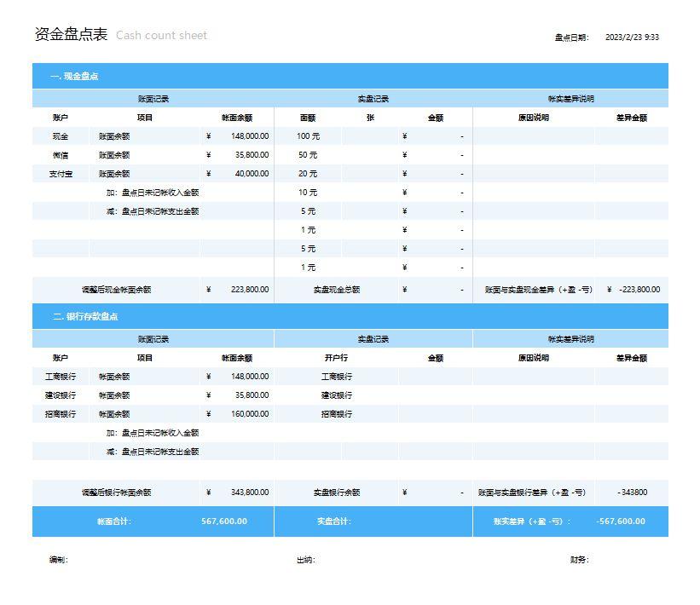
Task: Click the 财务 signature label
Action: 579,560
